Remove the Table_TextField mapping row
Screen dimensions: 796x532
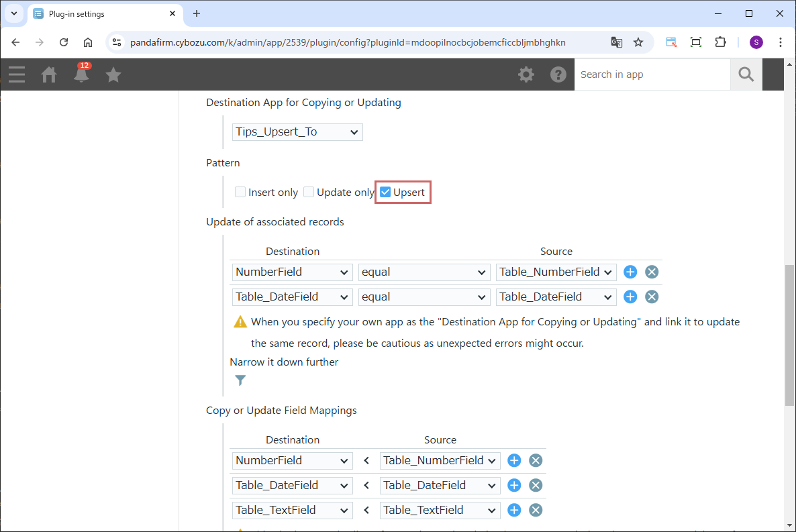tap(536, 510)
